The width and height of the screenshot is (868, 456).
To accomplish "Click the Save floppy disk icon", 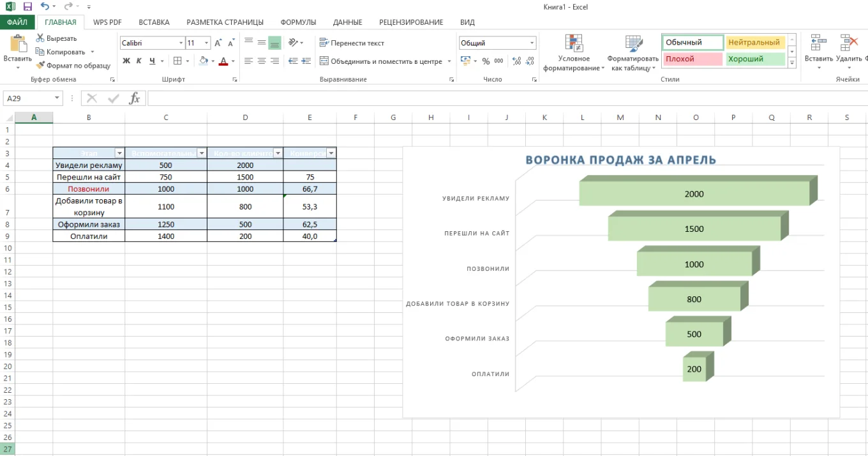I will coord(27,6).
